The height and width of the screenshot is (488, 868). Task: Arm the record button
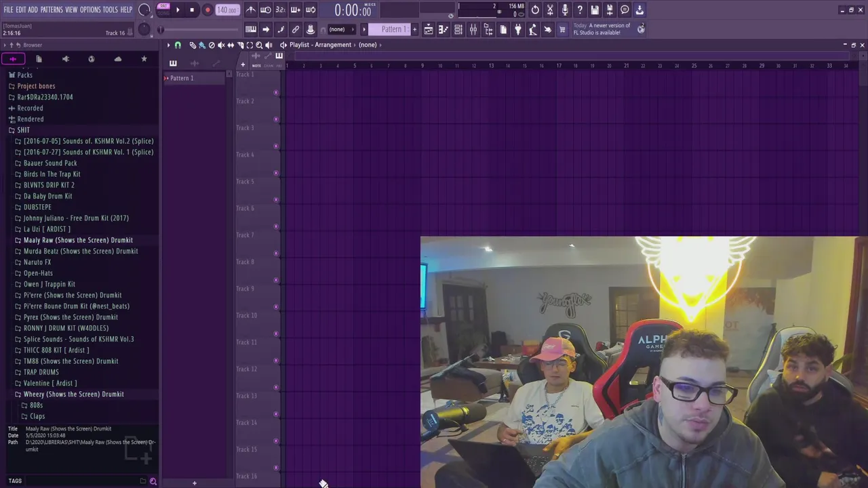point(208,10)
